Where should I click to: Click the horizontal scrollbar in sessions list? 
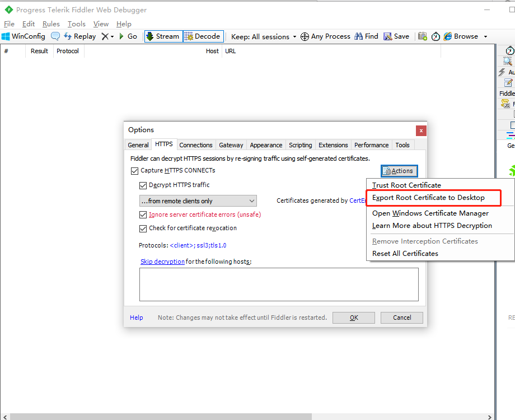pos(161,417)
